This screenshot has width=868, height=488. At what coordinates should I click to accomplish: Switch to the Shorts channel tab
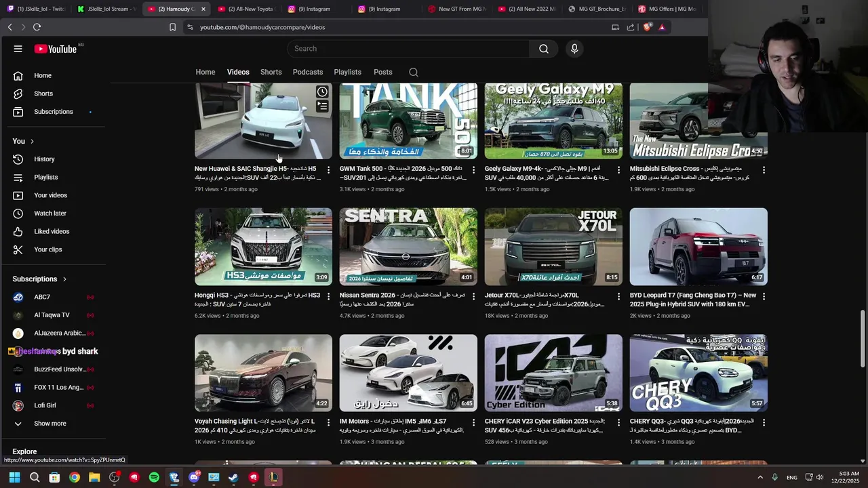pos(271,72)
